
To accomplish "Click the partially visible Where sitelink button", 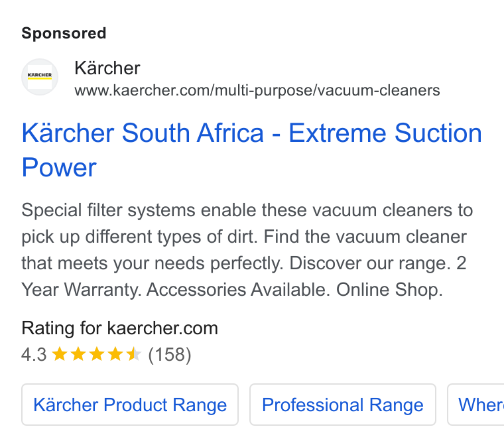I will click(x=475, y=405).
